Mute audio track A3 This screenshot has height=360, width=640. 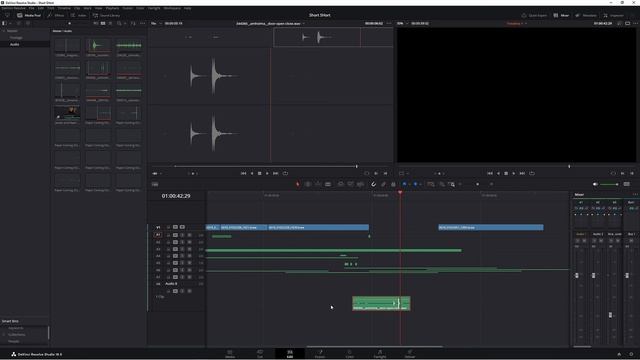tap(189, 249)
